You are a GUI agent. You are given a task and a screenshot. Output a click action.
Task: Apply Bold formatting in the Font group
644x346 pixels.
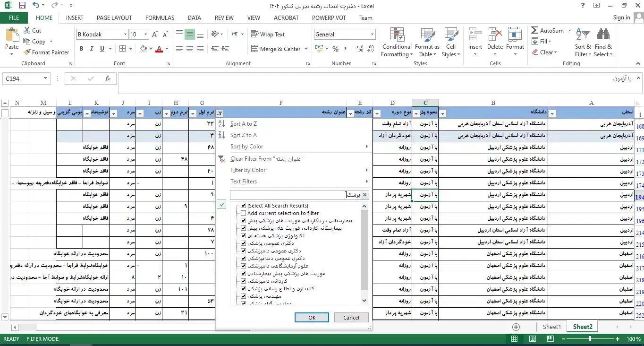point(81,49)
